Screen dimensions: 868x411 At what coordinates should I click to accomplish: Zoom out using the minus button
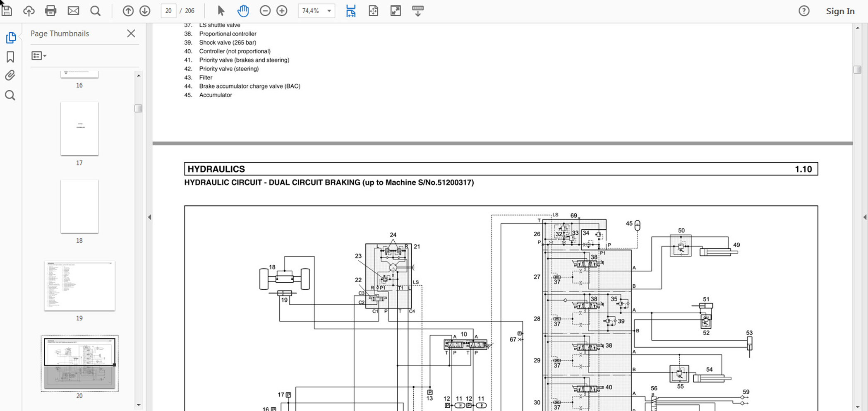265,11
